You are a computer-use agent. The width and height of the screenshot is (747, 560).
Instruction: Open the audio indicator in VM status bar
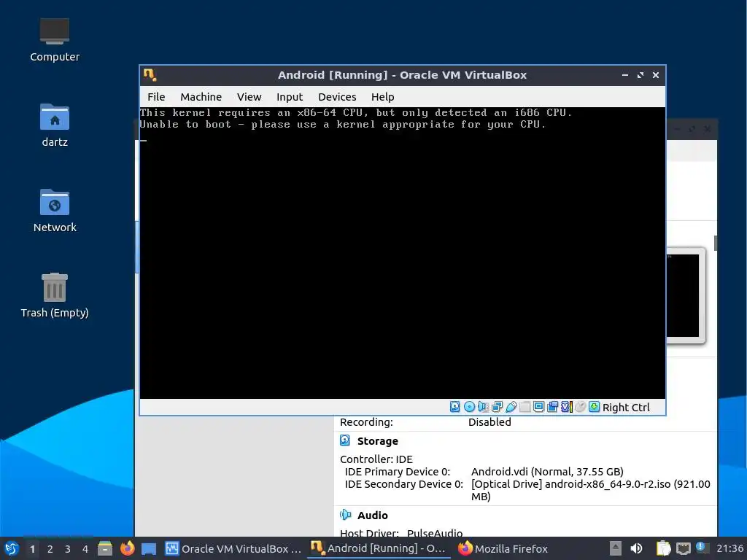pyautogui.click(x=483, y=407)
